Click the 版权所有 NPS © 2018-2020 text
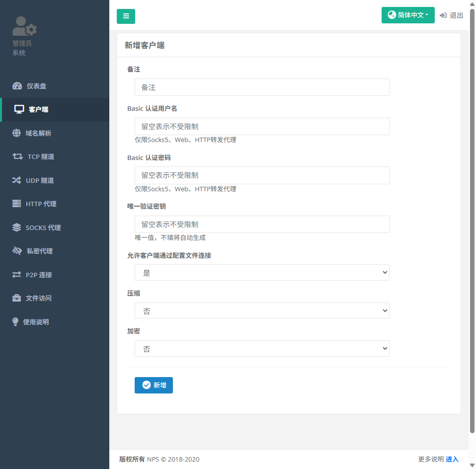The width and height of the screenshot is (476, 469). (x=159, y=459)
